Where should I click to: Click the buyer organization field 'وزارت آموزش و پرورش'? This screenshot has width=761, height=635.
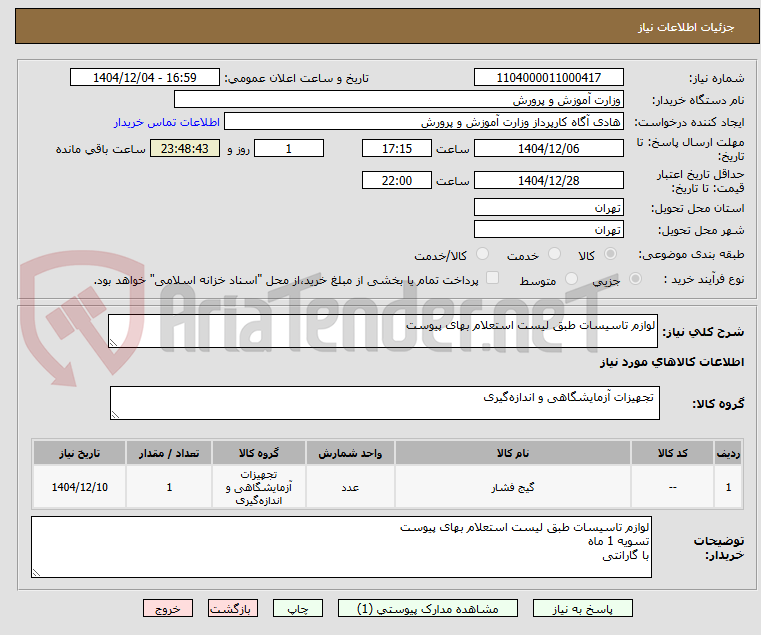(398, 100)
